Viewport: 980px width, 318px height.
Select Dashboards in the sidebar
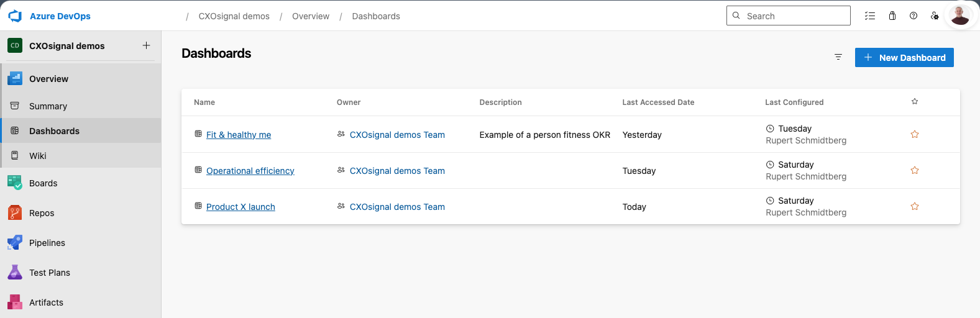click(81, 131)
